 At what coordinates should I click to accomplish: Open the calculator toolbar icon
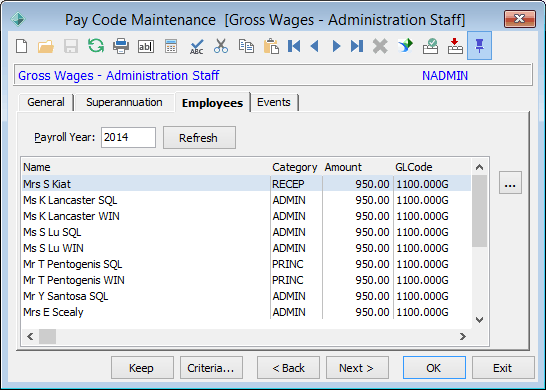pos(171,46)
